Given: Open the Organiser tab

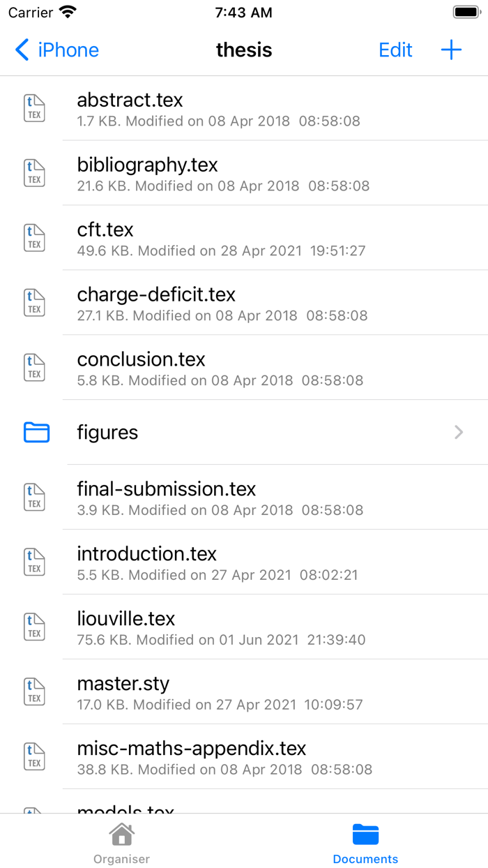Looking at the screenshot, I should pos(121,842).
